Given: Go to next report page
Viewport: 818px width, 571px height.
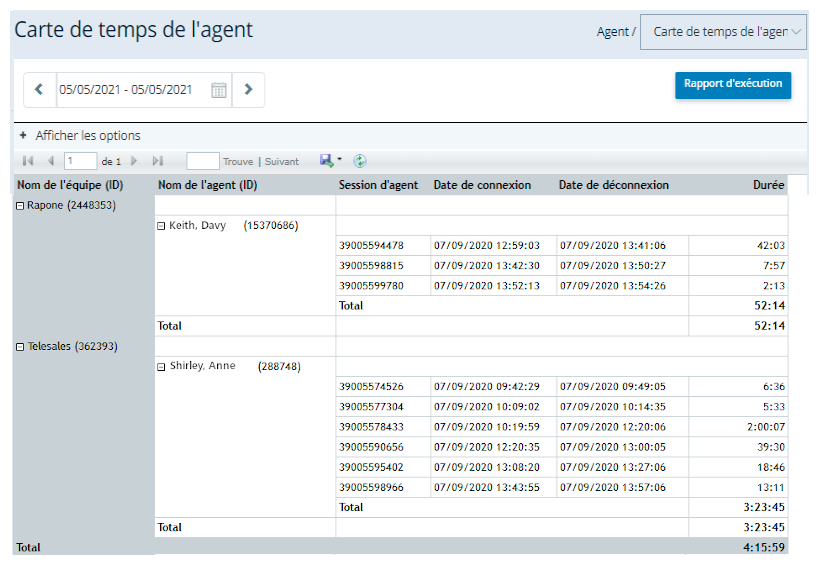Looking at the screenshot, I should tap(134, 161).
